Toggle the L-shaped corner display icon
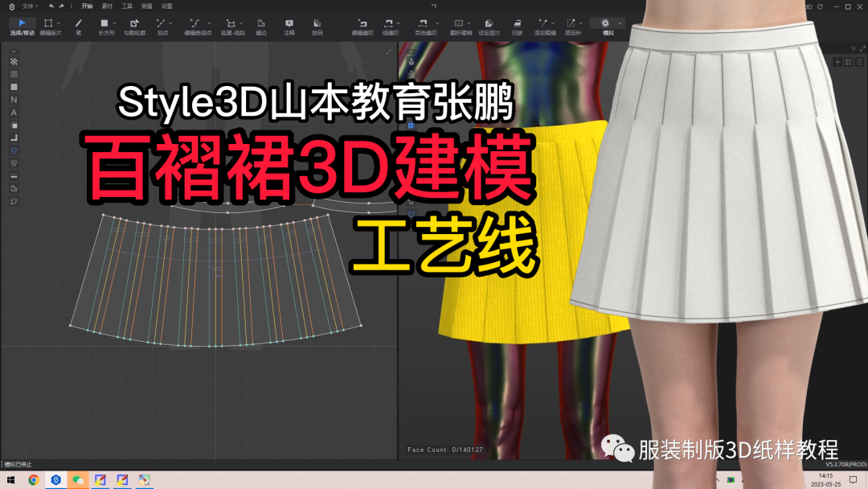Image resolution: width=868 pixels, height=489 pixels. pyautogui.click(x=14, y=138)
